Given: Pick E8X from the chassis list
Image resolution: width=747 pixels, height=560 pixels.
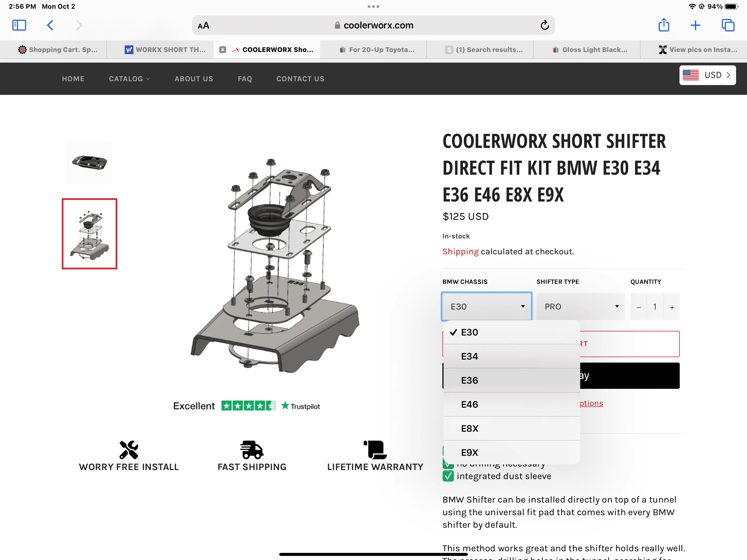Looking at the screenshot, I should pos(512,428).
